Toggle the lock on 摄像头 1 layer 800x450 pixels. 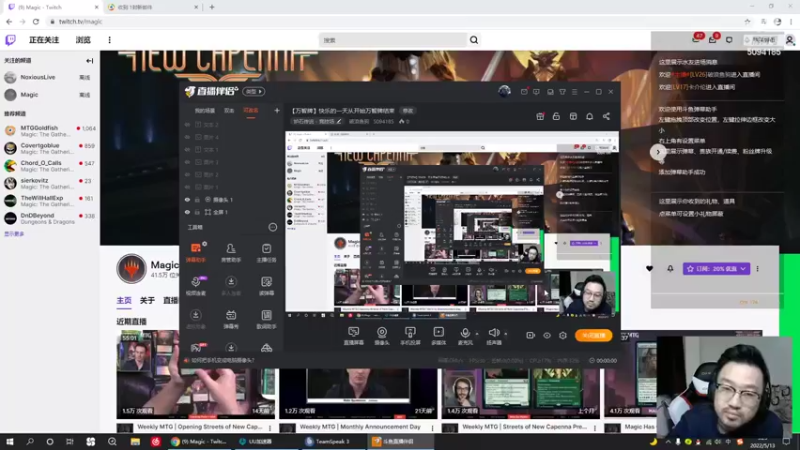click(197, 199)
